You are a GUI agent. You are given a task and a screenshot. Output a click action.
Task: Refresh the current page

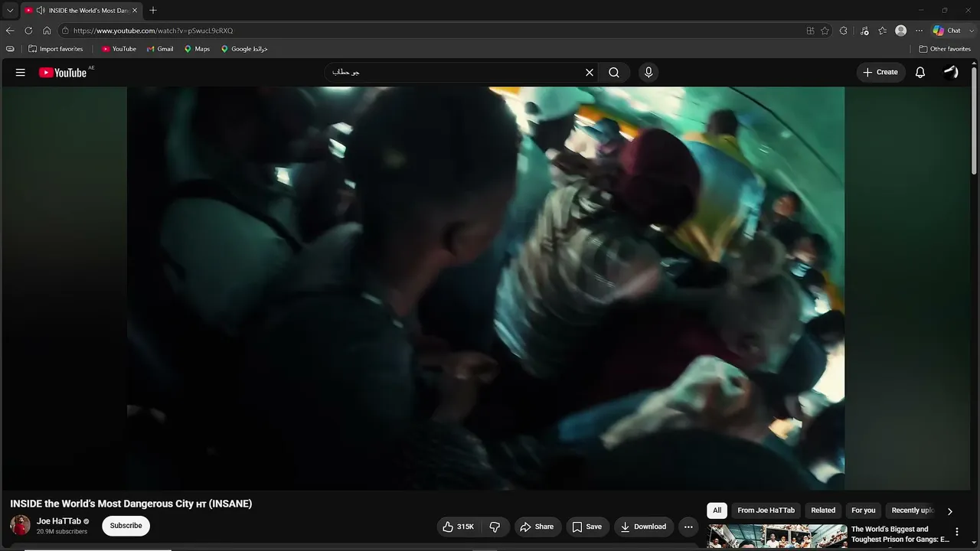click(x=28, y=31)
